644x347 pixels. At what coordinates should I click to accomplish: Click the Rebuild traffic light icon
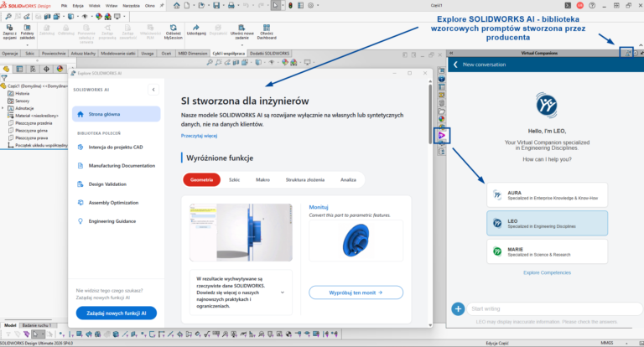click(x=290, y=5)
